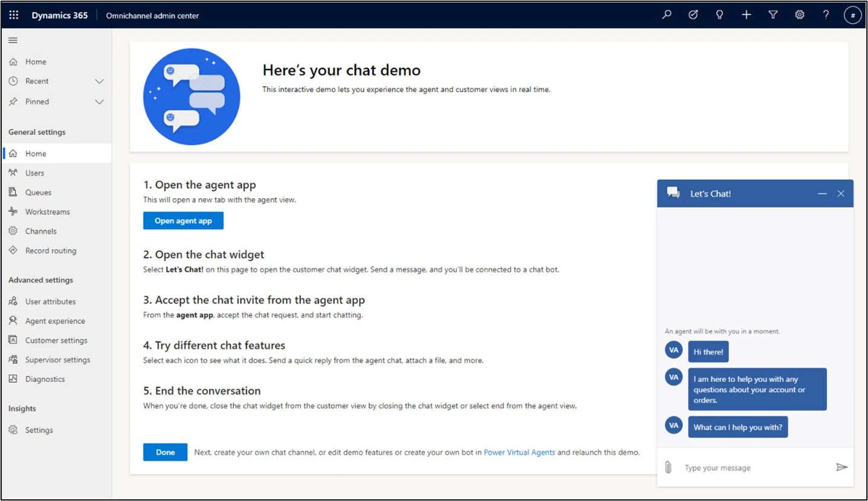This screenshot has width=868, height=501.
Task: Open the Power Virtual Agents link
Action: click(519, 452)
